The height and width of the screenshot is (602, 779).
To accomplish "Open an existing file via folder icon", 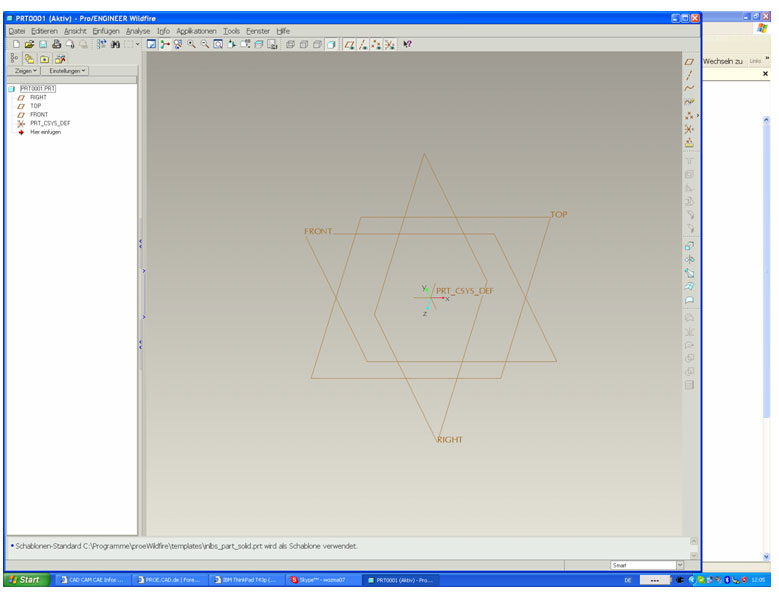I will pos(29,44).
